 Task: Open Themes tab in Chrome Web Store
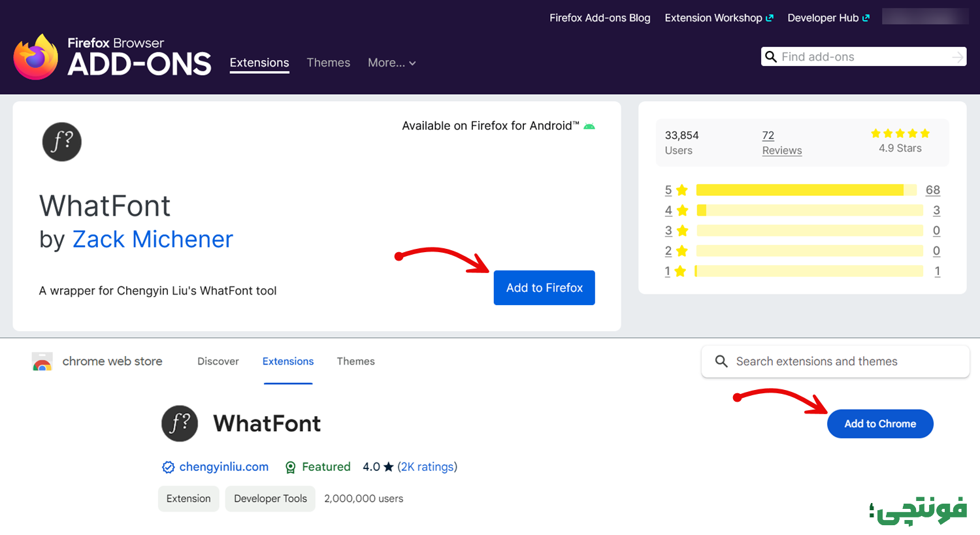click(x=356, y=361)
